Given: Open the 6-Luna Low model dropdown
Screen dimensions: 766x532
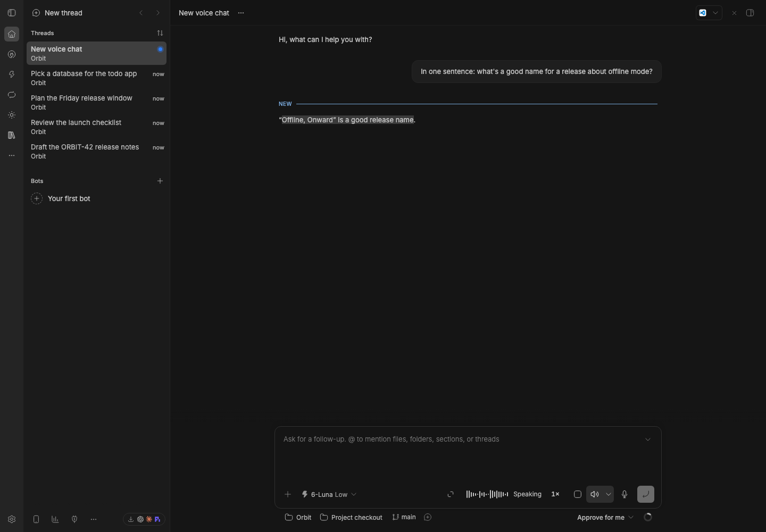Looking at the screenshot, I should [329, 494].
